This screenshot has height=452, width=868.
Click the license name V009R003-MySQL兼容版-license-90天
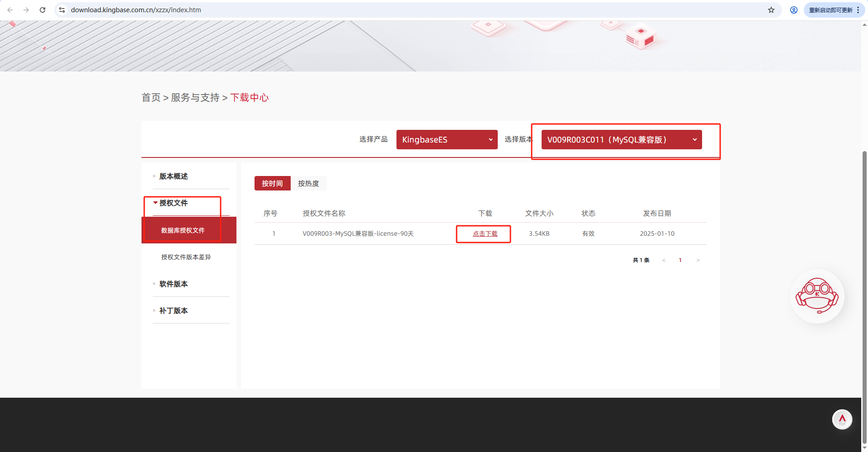click(x=358, y=234)
